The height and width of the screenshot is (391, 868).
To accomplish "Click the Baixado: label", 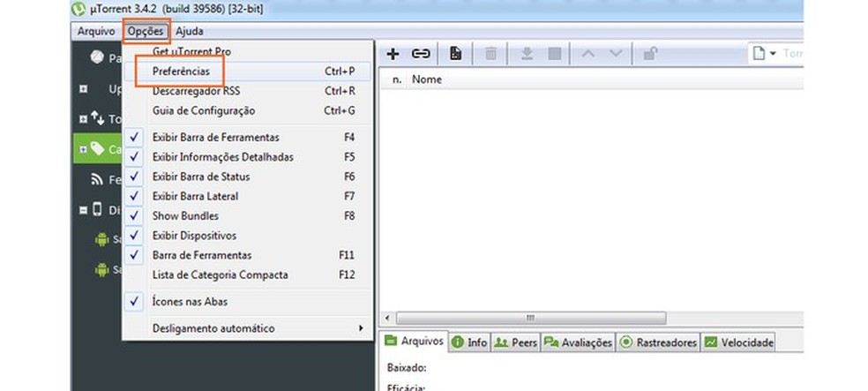I will tap(407, 368).
